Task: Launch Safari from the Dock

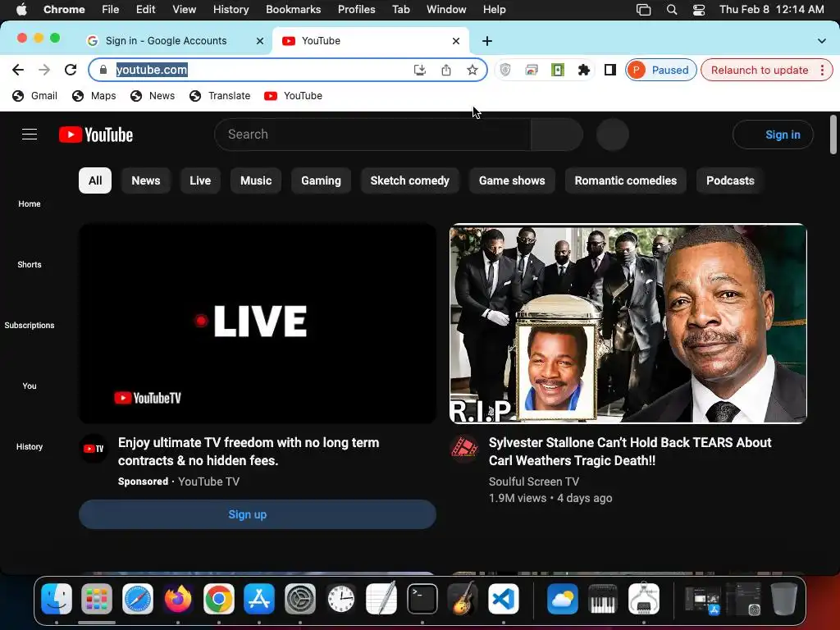Action: (138, 599)
